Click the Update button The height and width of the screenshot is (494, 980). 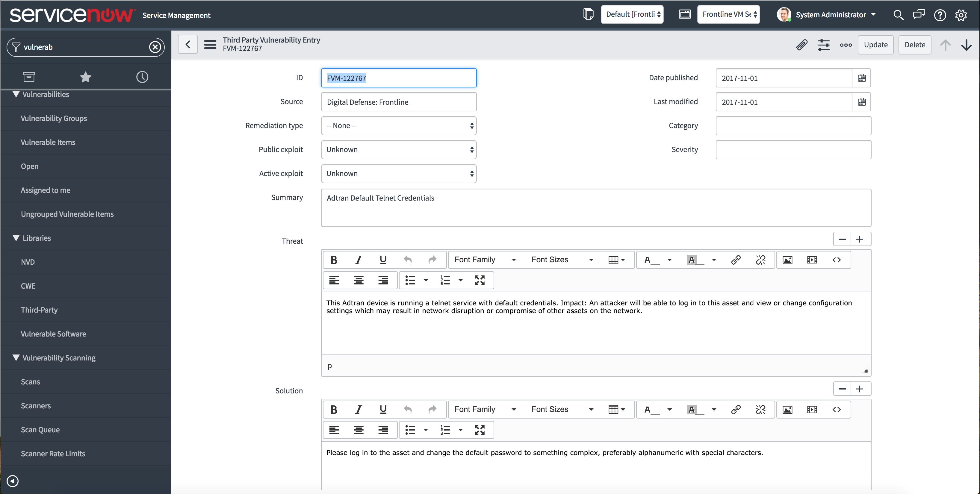pos(875,45)
